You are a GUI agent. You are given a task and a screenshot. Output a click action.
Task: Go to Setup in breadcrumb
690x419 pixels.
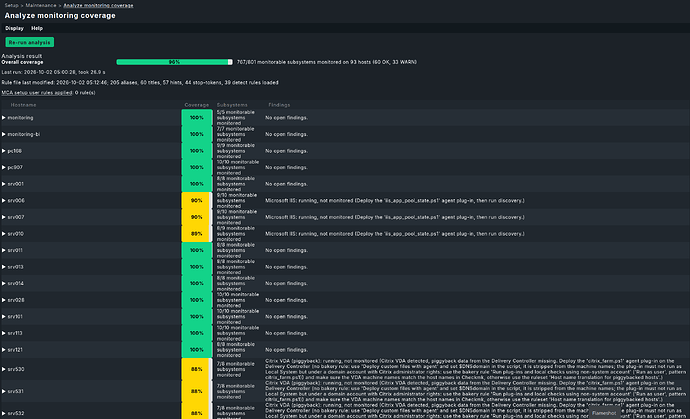pos(11,6)
